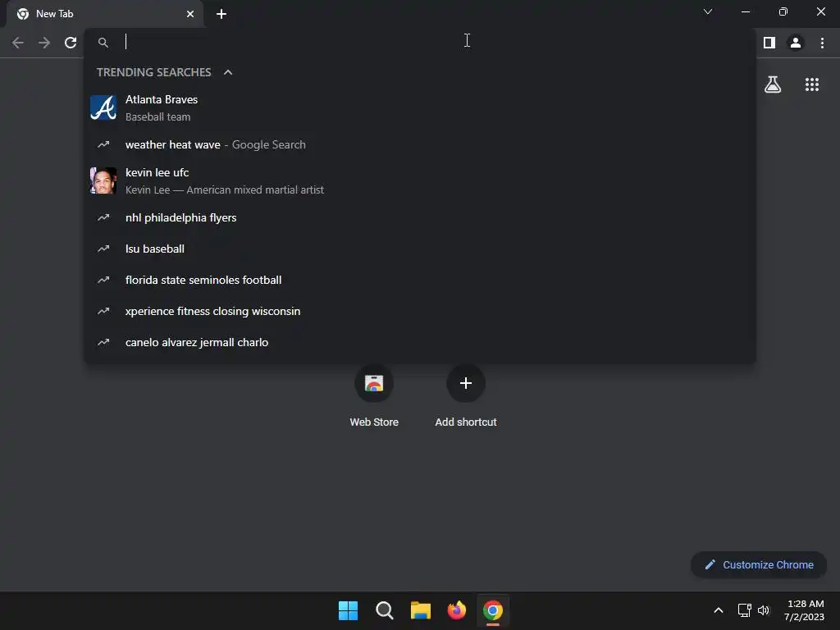Image resolution: width=840 pixels, height=630 pixels.
Task: Select xperience fitness closing wisconsin suggestion
Action: pyautogui.click(x=420, y=311)
